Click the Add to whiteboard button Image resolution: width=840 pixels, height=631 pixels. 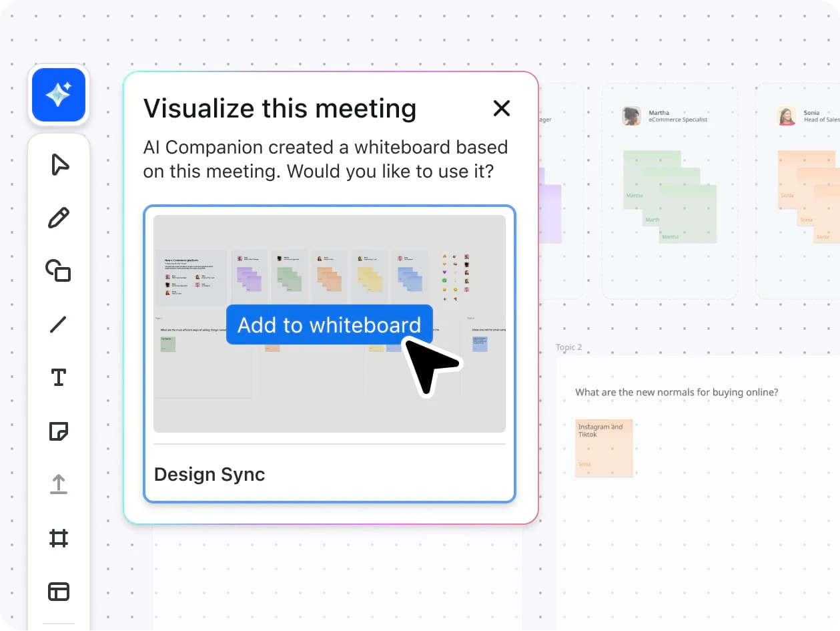(x=329, y=325)
